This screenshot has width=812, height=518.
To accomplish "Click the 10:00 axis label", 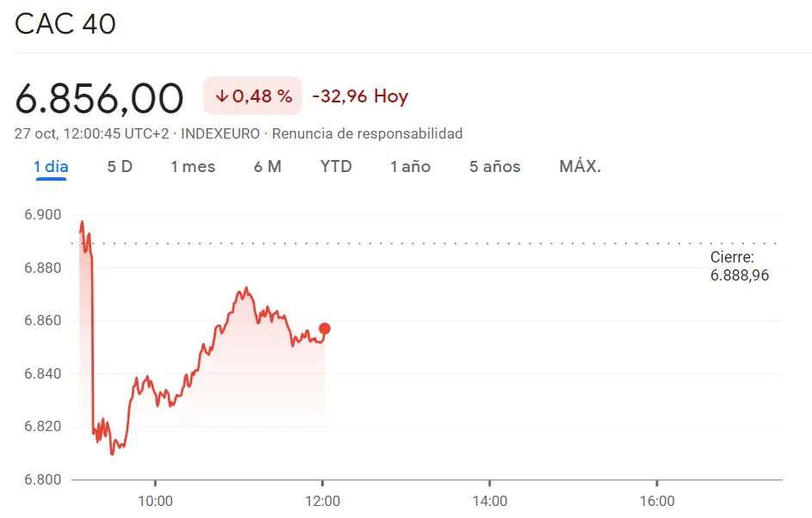I will 156,499.
